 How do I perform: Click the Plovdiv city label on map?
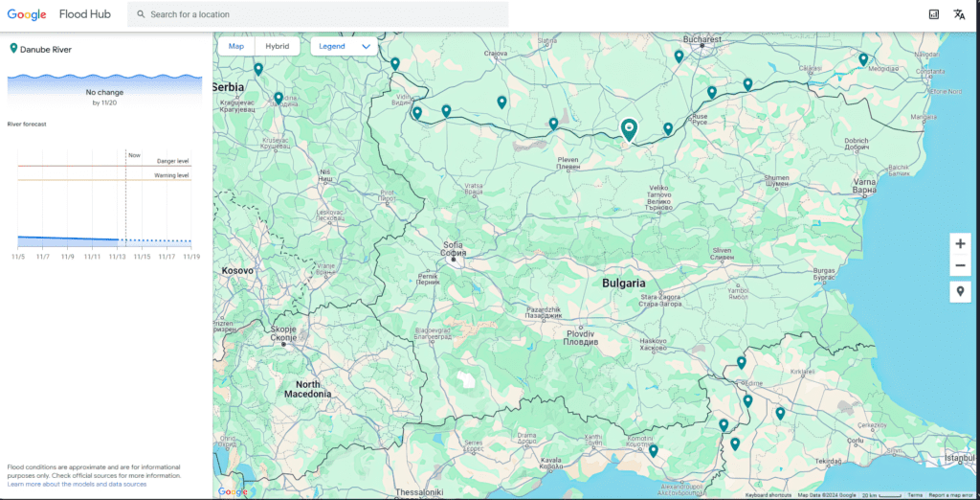(581, 338)
